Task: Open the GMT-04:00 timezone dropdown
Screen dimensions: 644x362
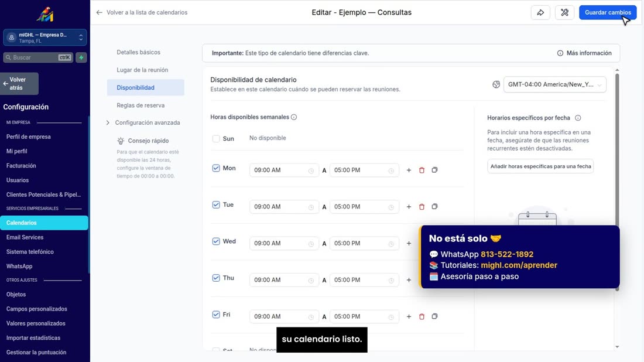Action: 554,85
